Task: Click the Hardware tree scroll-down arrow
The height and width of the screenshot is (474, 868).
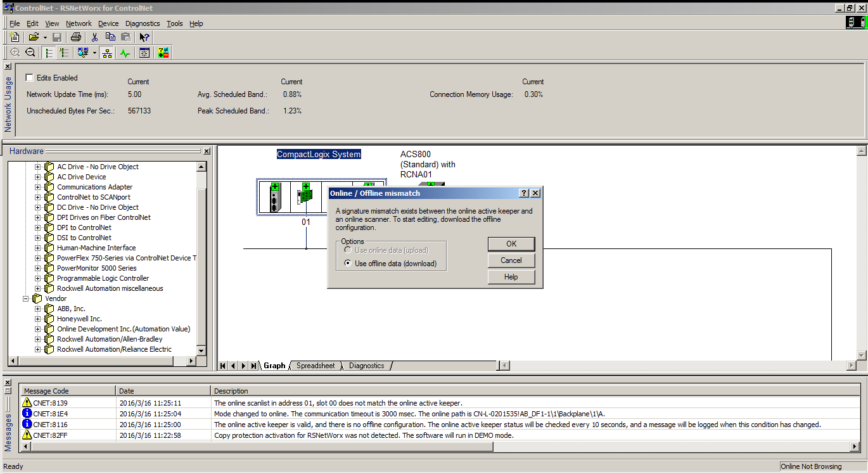Action: point(201,350)
